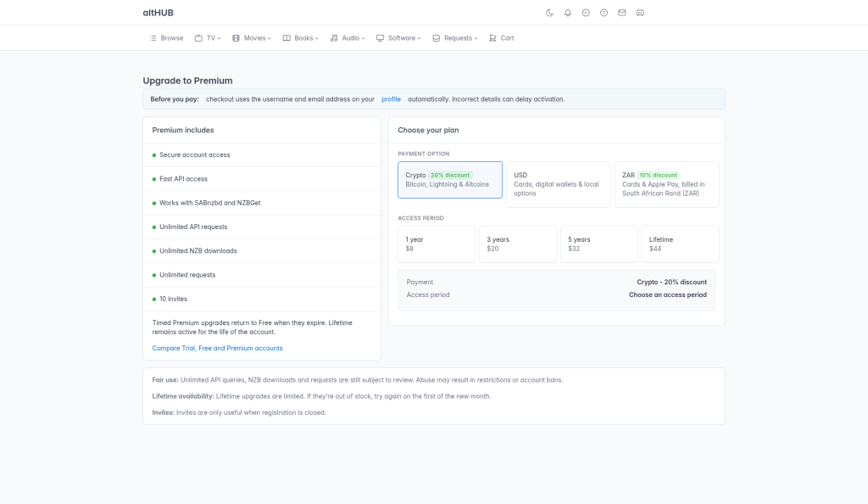Click "Choose an access period" summary value
Screen dimensions: 868x504
(x=668, y=294)
